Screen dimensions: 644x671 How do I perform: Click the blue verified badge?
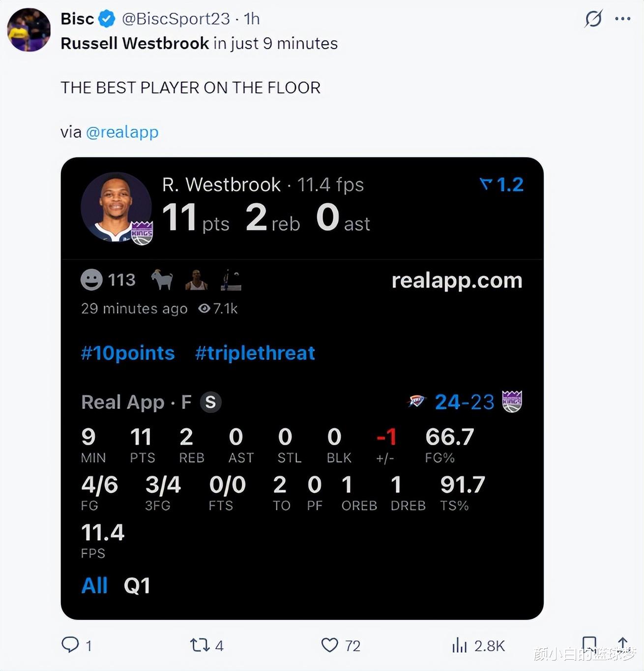click(107, 19)
